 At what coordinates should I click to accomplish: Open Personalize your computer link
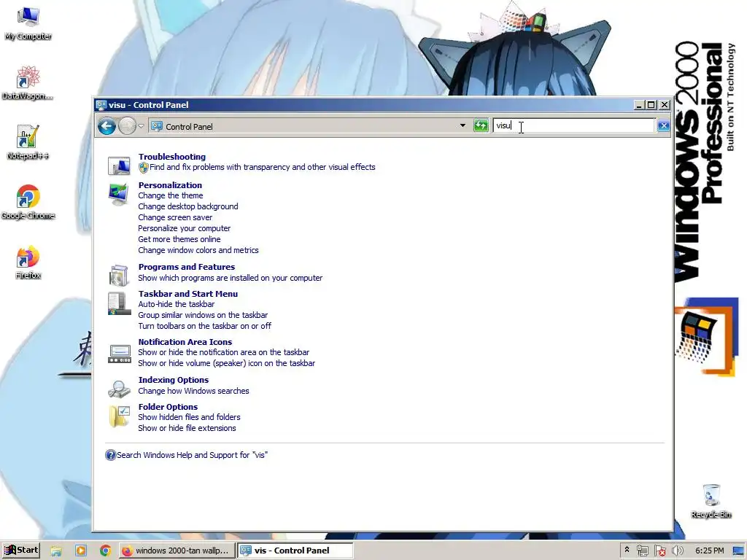185,228
